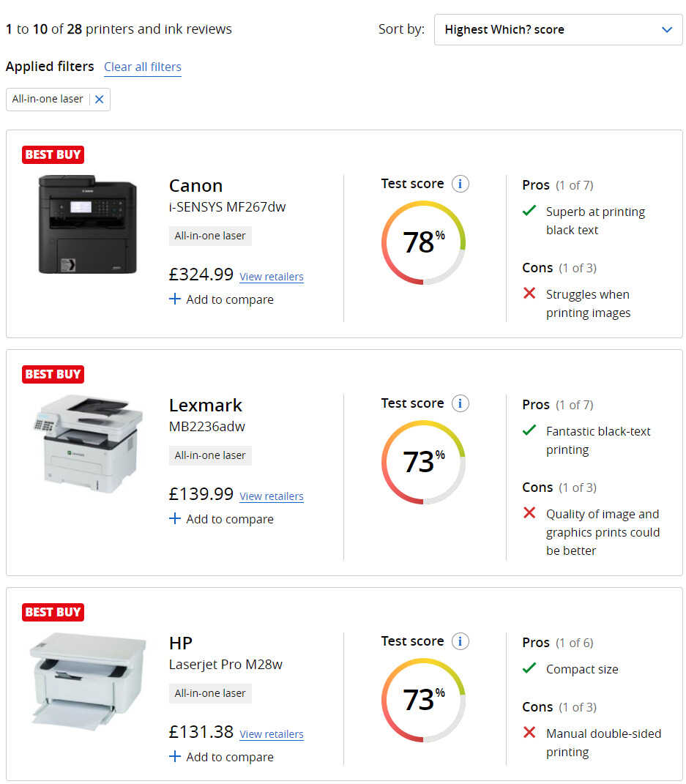View retailers for HP Laserjet Pro M28w
Viewport: 686px width, 784px height.
coord(272,734)
